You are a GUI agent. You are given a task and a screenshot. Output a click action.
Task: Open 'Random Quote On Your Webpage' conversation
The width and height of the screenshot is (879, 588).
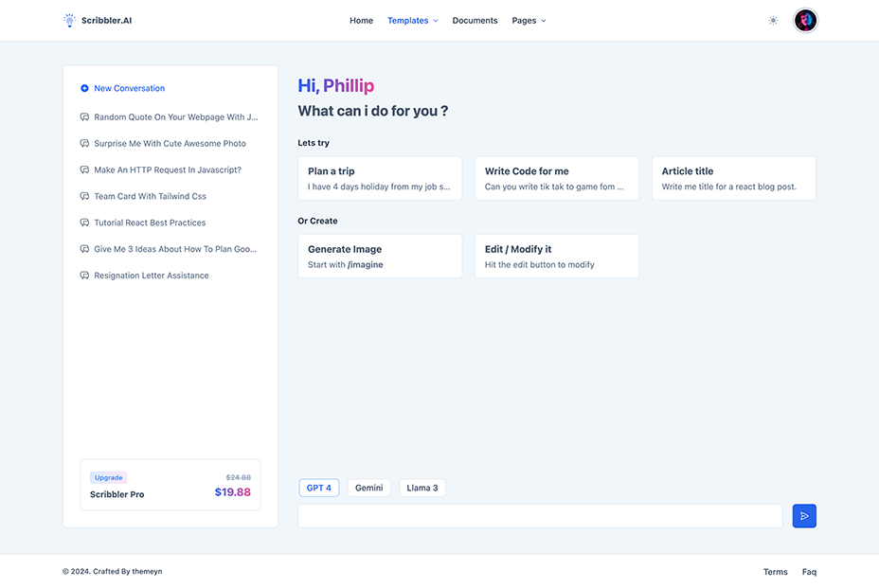176,117
